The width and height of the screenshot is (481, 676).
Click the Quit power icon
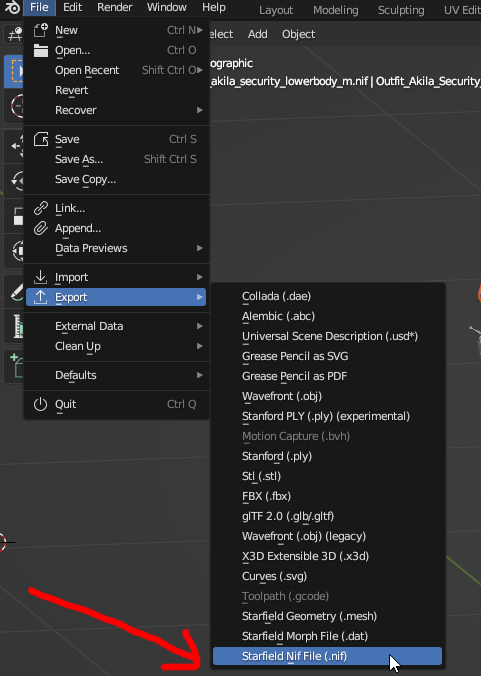tap(41, 404)
